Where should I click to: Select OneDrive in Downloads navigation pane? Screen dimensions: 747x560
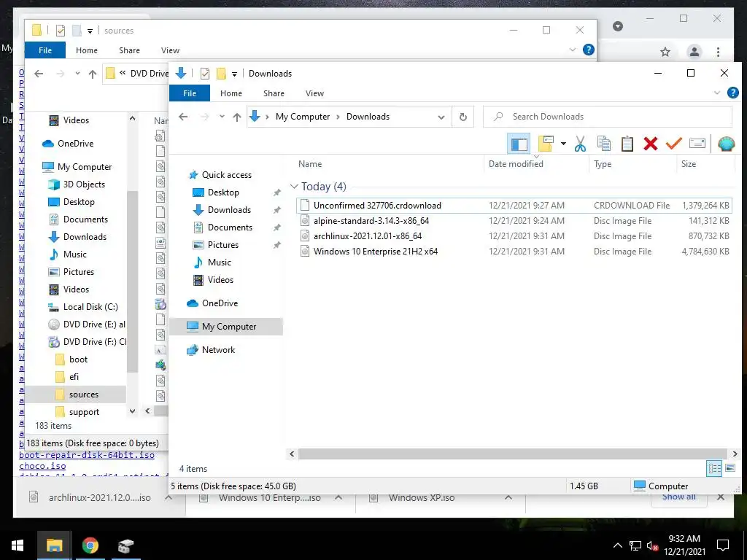[x=220, y=303]
